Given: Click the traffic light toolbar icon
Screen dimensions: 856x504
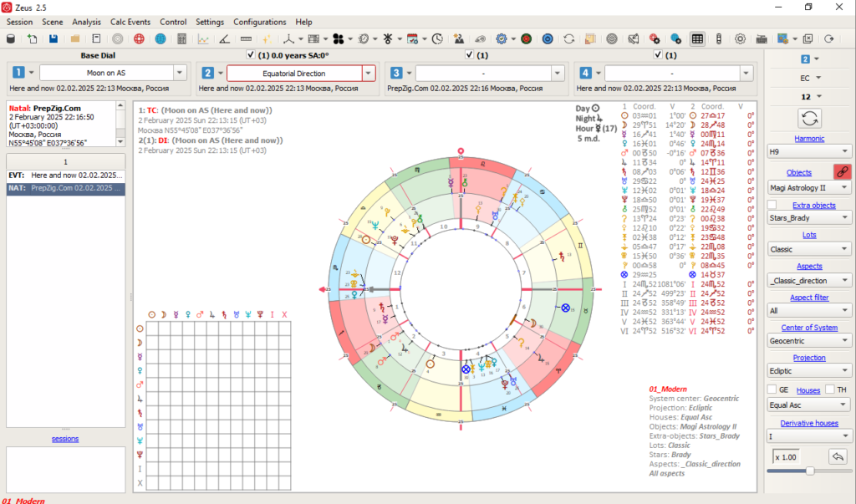Looking at the screenshot, I should (719, 38).
